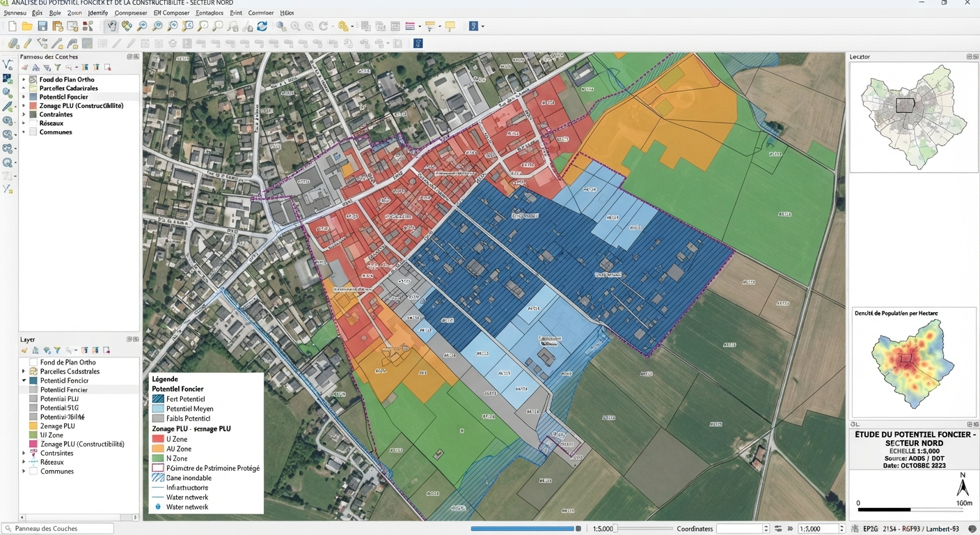The width and height of the screenshot is (980, 535).
Task: Expand Parcelles Csdsstrales in the Layer panel
Action: 24,371
